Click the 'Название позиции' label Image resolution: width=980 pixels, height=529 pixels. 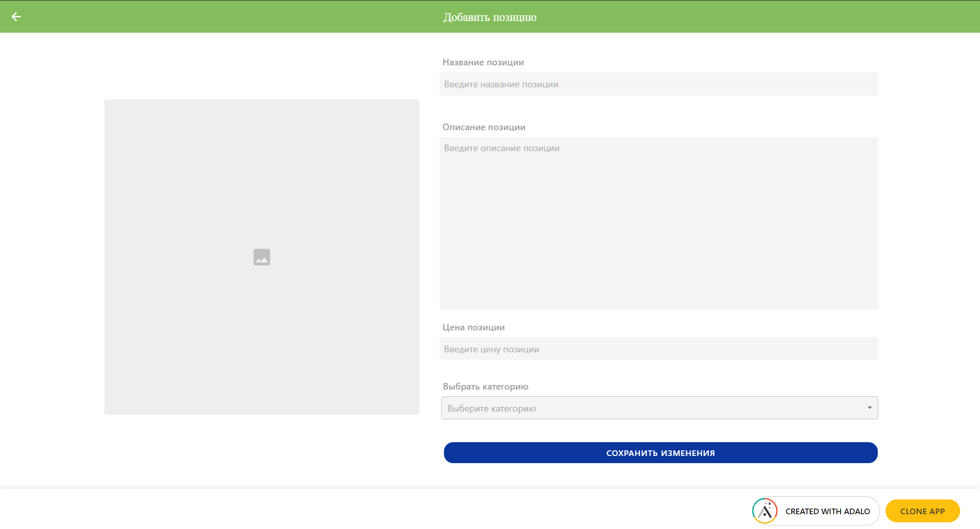(x=483, y=62)
